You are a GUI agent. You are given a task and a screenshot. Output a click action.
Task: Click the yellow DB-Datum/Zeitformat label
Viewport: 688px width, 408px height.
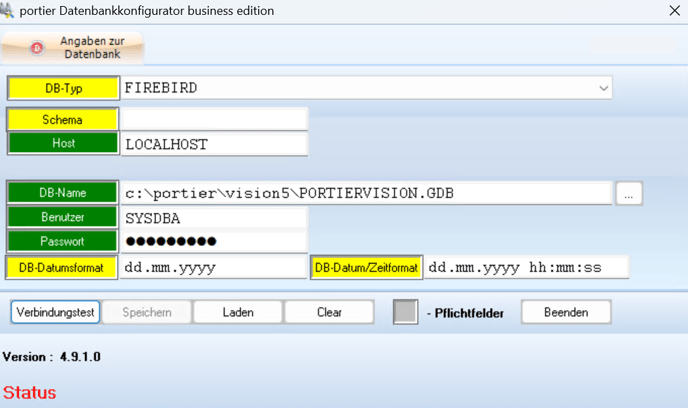pos(366,268)
